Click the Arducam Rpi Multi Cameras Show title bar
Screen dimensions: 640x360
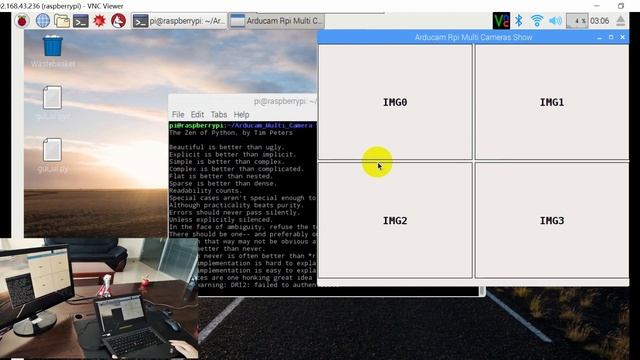point(473,37)
